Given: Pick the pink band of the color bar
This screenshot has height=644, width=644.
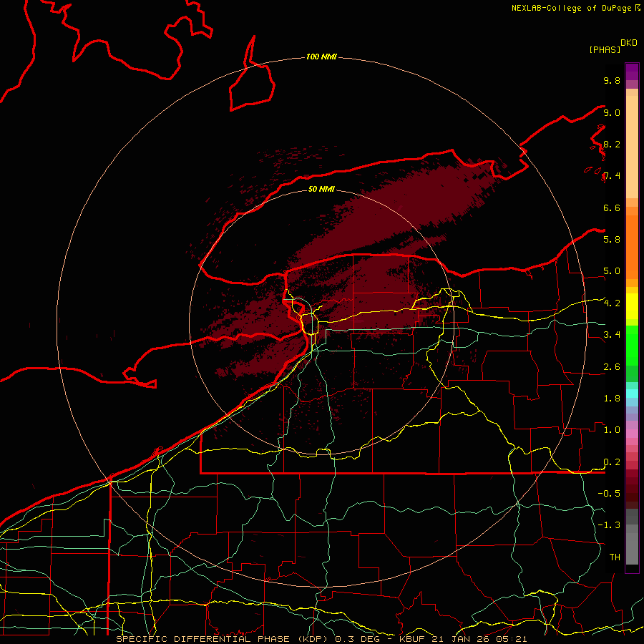Looking at the screenshot, I should pos(632,434).
